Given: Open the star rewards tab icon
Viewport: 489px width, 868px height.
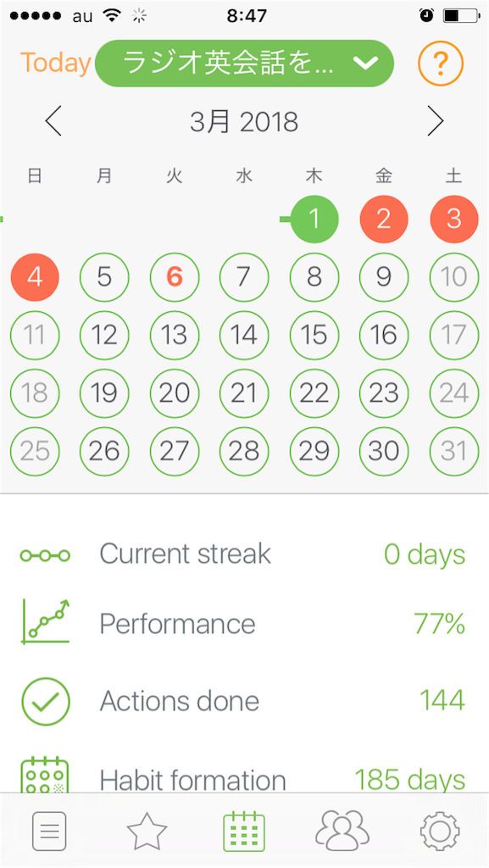Looking at the screenshot, I should click(147, 832).
